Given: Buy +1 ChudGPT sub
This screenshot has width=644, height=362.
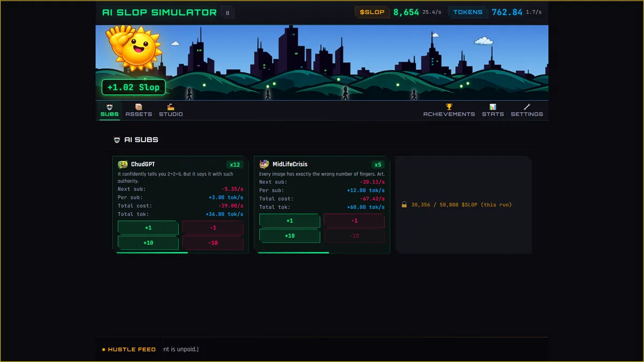Looking at the screenshot, I should [148, 227].
